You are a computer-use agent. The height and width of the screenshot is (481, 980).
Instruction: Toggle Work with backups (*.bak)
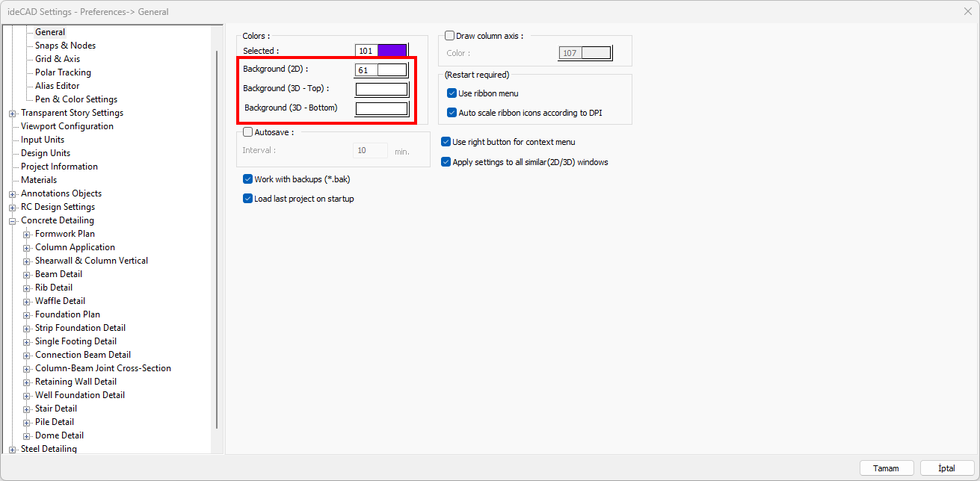(x=248, y=179)
